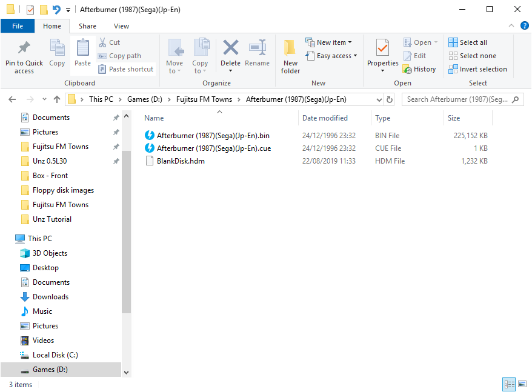
Task: Click the Open ribbon button
Action: [421, 42]
